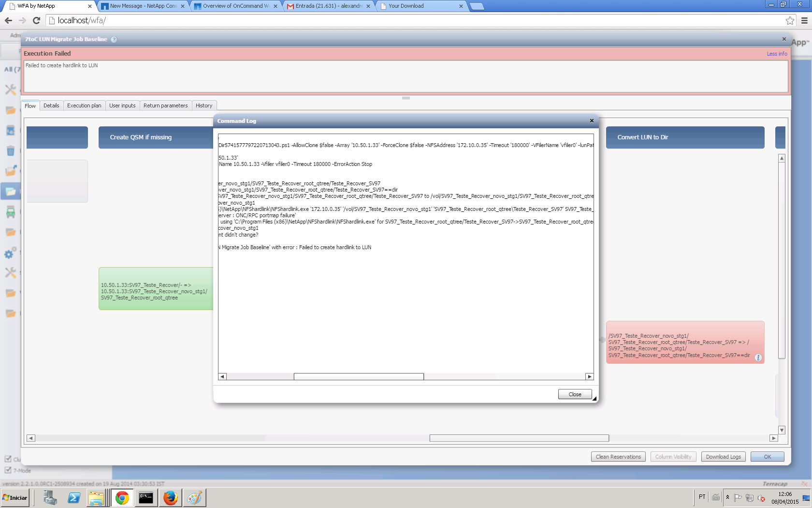Click the Command Log scroll left arrow
Screen dimensions: 812x508
(222, 377)
